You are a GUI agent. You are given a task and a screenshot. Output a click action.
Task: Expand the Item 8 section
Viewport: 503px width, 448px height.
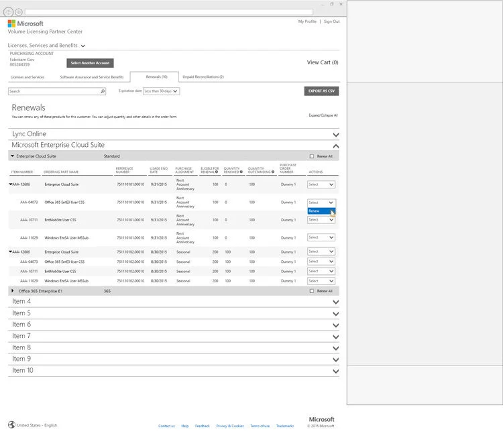tap(335, 348)
